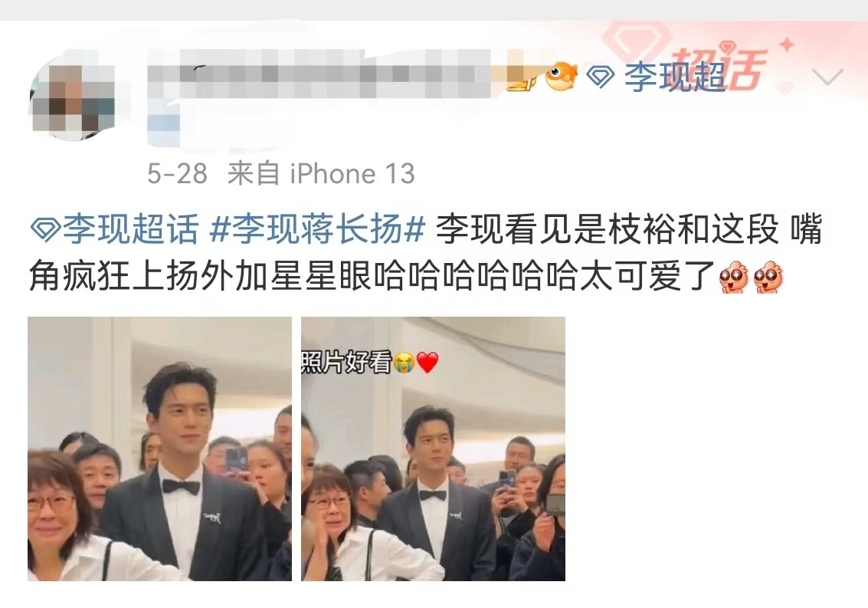Click the 来自 iPhone 13 source label

tap(321, 174)
